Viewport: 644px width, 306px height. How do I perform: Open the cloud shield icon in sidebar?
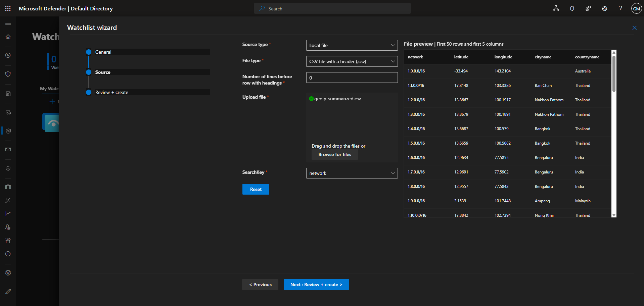pos(8,168)
